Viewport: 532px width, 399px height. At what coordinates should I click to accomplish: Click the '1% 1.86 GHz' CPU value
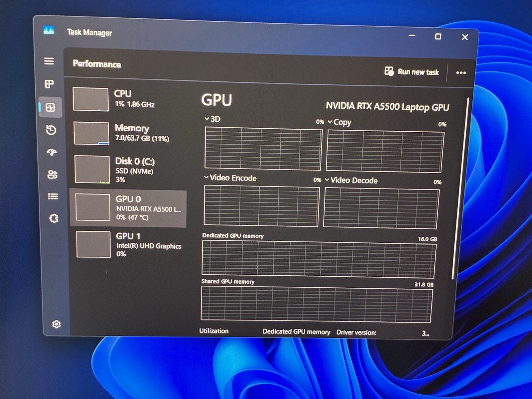(x=135, y=104)
